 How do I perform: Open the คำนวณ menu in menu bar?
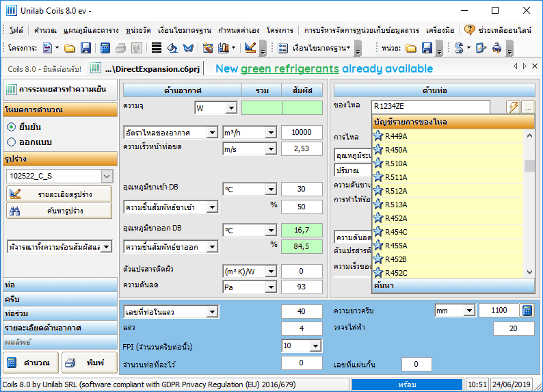coord(45,30)
